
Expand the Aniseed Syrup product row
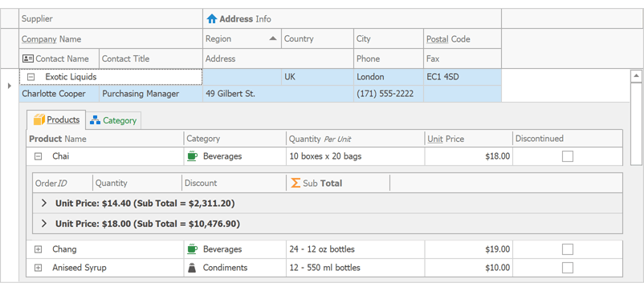pyautogui.click(x=38, y=268)
